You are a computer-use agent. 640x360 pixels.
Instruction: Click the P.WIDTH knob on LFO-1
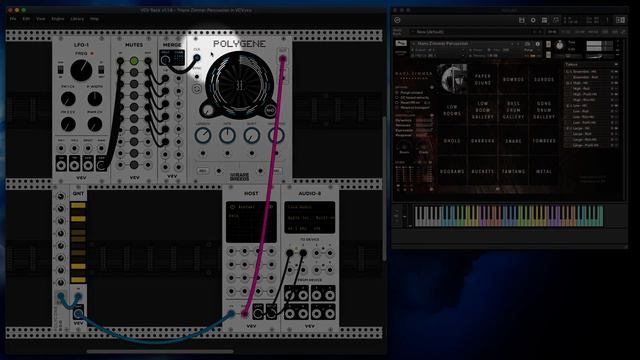click(95, 99)
